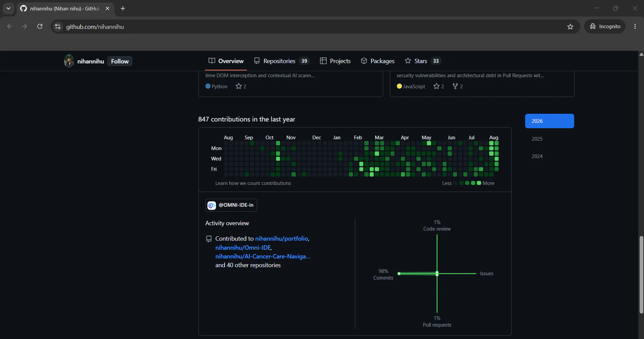This screenshot has height=339, width=644.
Task: Open stargazers of the Python repository
Action: 241,86
